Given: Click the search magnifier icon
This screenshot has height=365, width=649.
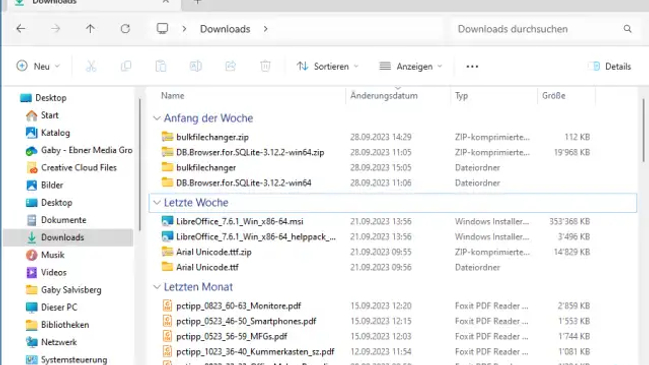Looking at the screenshot, I should click(x=627, y=29).
